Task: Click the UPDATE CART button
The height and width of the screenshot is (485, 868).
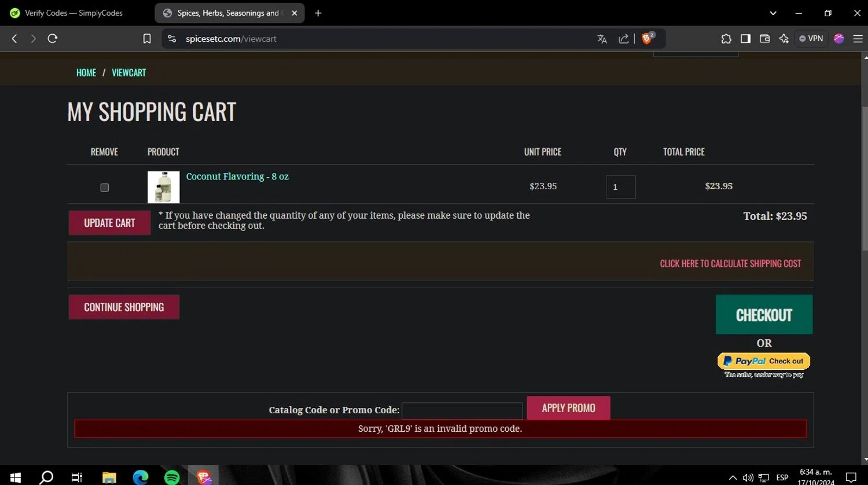Action: [109, 223]
